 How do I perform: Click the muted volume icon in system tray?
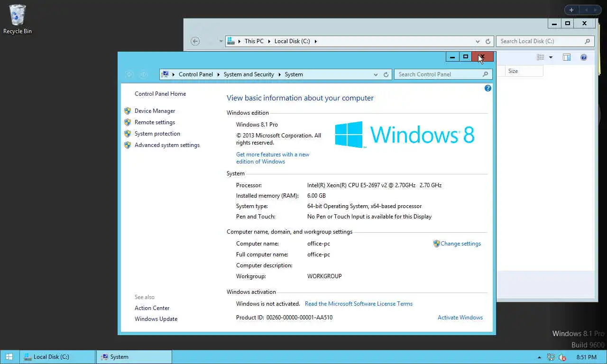[x=562, y=357]
